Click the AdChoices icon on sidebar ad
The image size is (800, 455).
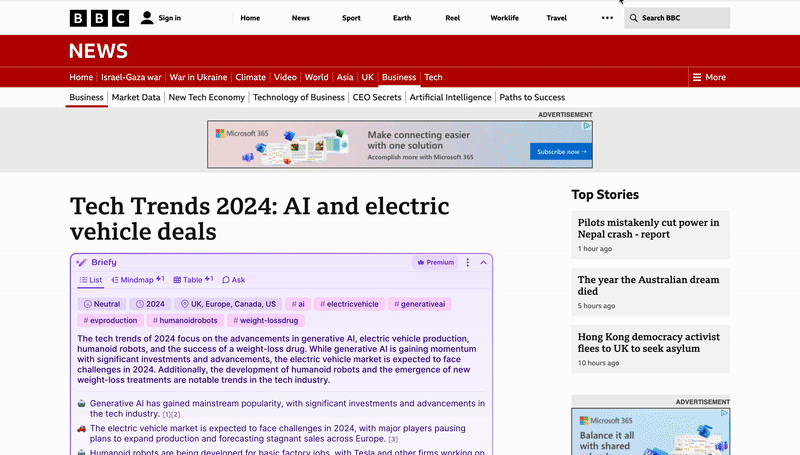point(724,413)
